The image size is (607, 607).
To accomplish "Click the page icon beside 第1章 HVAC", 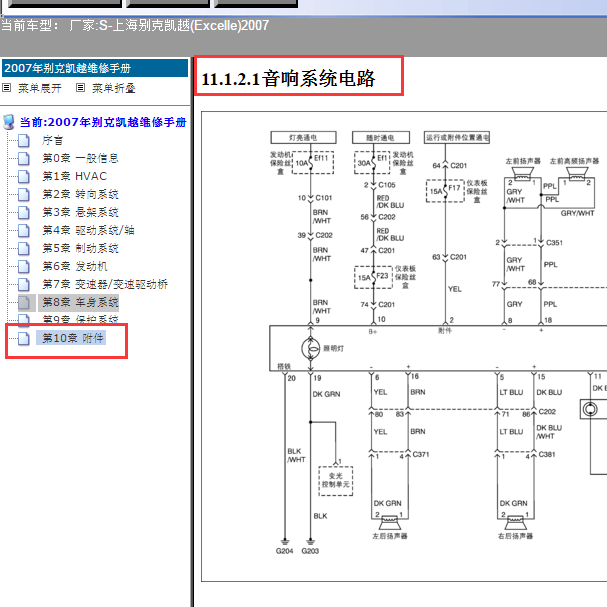I will 24,176.
